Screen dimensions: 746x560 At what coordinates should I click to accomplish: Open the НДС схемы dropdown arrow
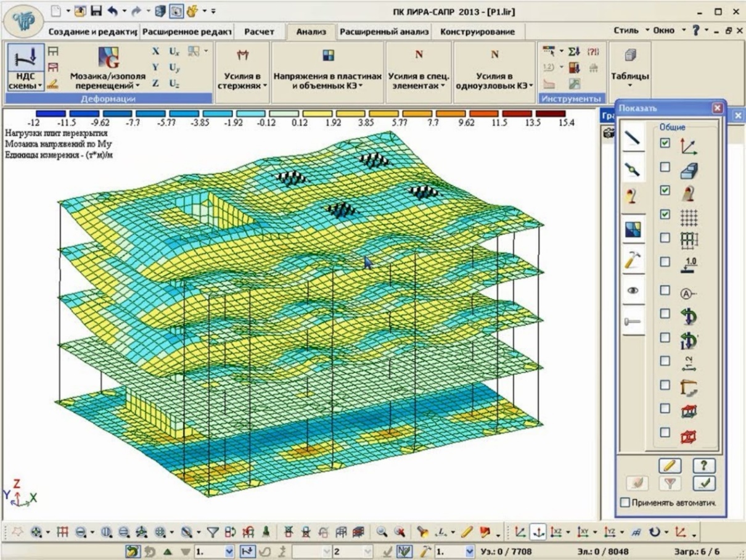40,86
